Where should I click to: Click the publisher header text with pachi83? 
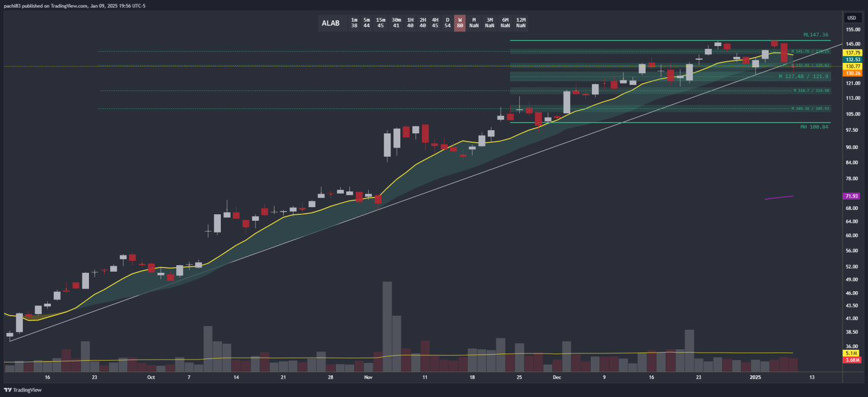coord(74,6)
